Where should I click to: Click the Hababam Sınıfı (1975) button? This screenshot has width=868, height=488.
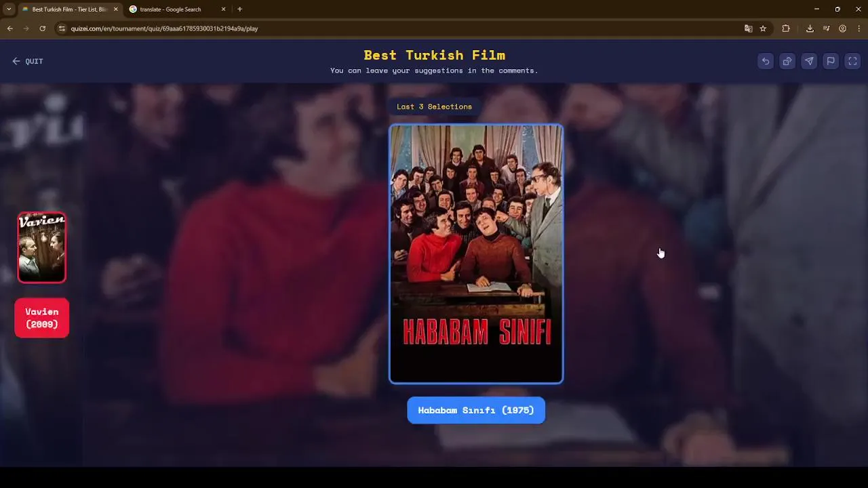476,410
